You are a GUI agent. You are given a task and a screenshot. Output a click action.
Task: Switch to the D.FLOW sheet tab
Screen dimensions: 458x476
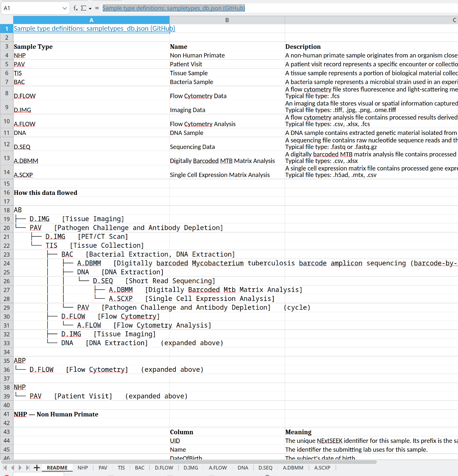point(164,468)
